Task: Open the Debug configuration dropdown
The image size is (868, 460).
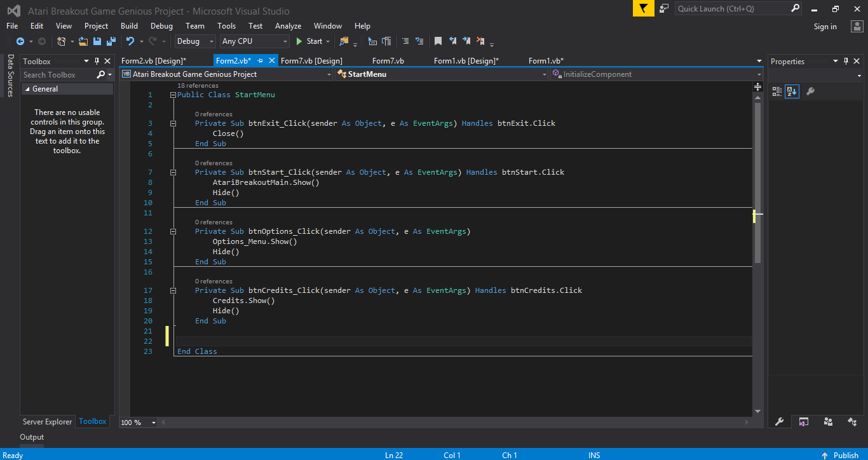Action: [196, 41]
